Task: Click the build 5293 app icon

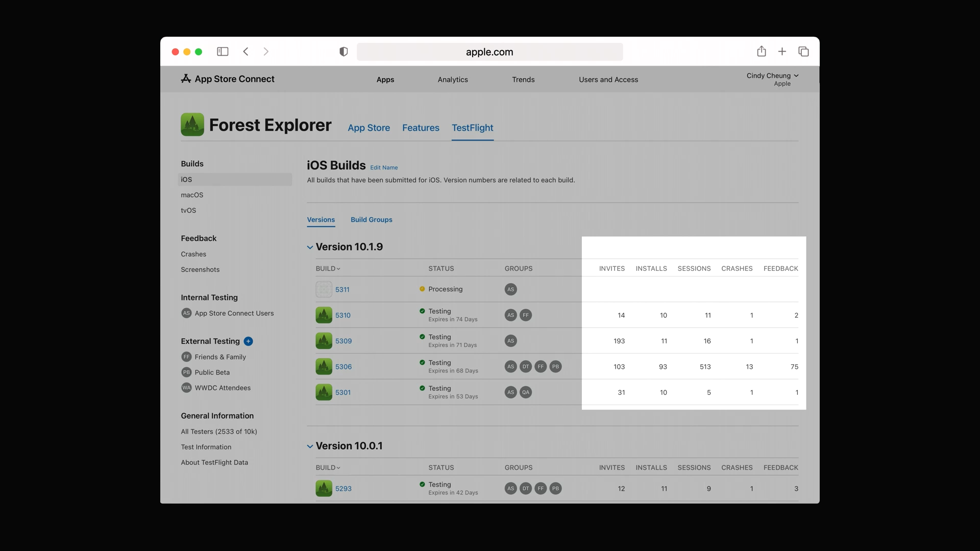Action: (x=324, y=488)
